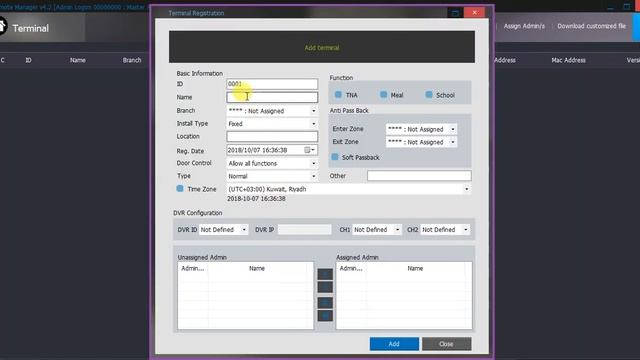Click the Terminal home icon in header

pyautogui.click(x=2, y=27)
